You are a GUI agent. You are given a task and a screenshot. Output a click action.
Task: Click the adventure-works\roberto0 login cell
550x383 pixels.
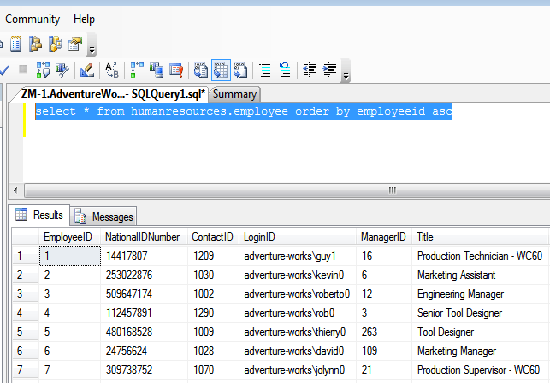[x=297, y=294]
